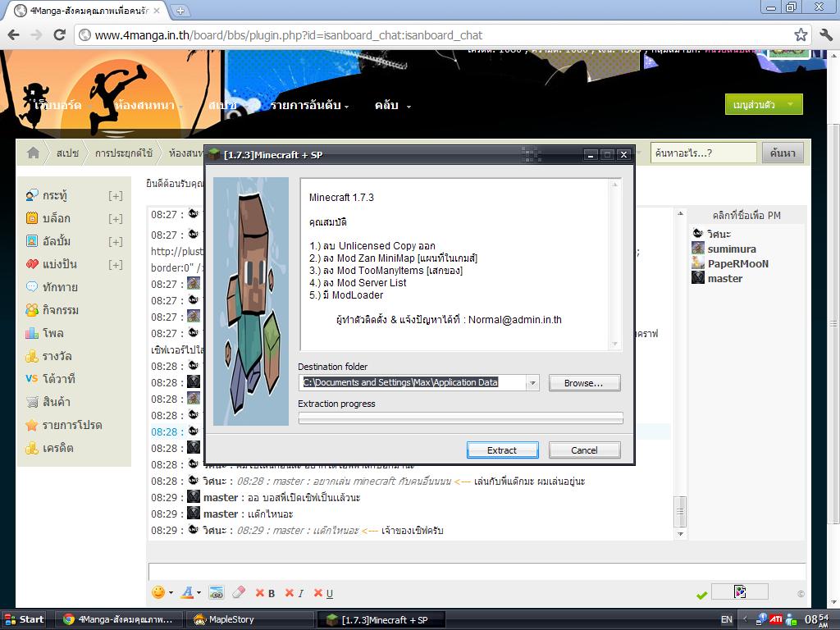The height and width of the screenshot is (630, 840).
Task: Open เครดิต in the sidebar
Action: (x=58, y=449)
